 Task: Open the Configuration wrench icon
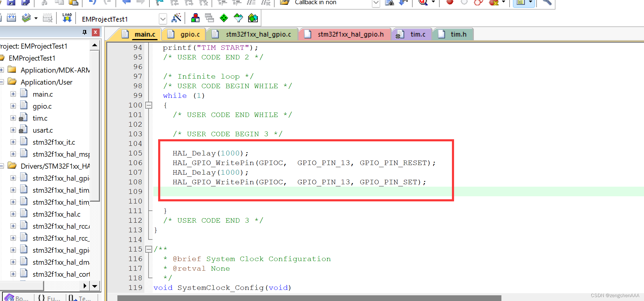click(x=547, y=2)
